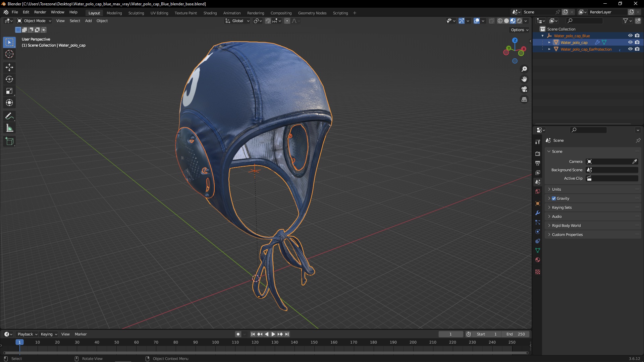Switch to the Shading workspace tab
This screenshot has height=362, width=644.
[210, 13]
